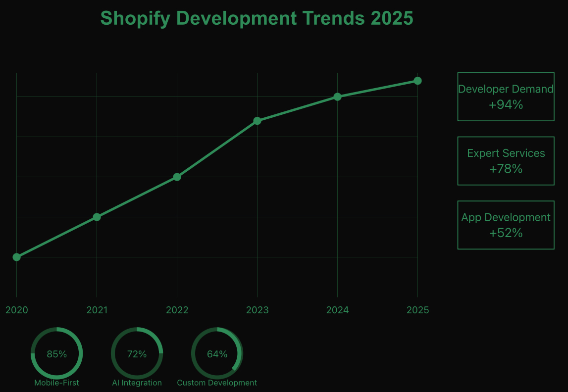Viewport: 568px width, 392px height.
Task: Click the 85% Mobile-First progress ring
Action: pyautogui.click(x=56, y=353)
